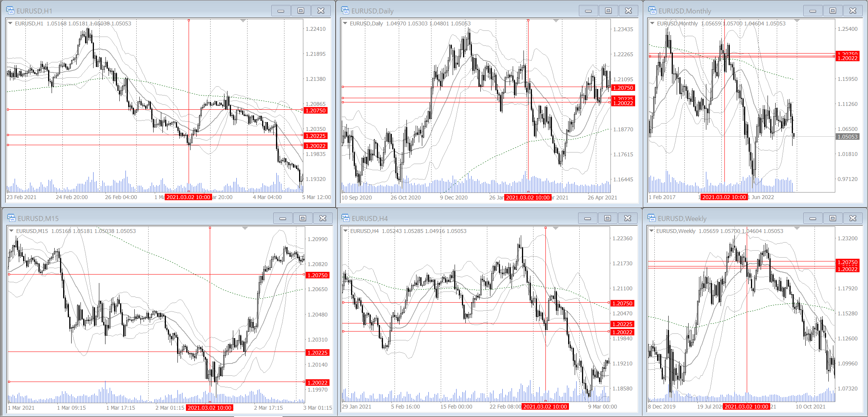Expand the EURUSD,M15 chart info triangle

[12, 231]
